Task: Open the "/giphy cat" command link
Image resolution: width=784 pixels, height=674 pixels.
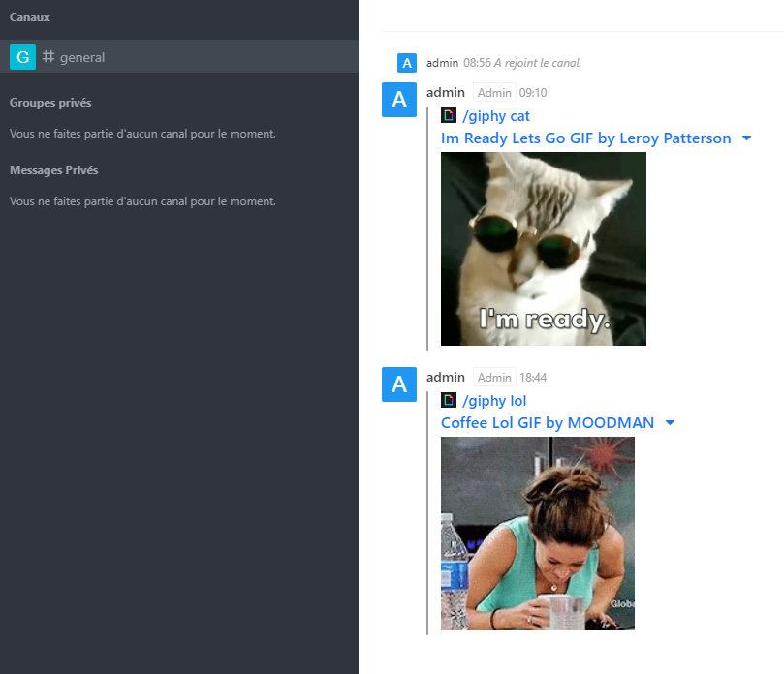Action: pyautogui.click(x=494, y=115)
